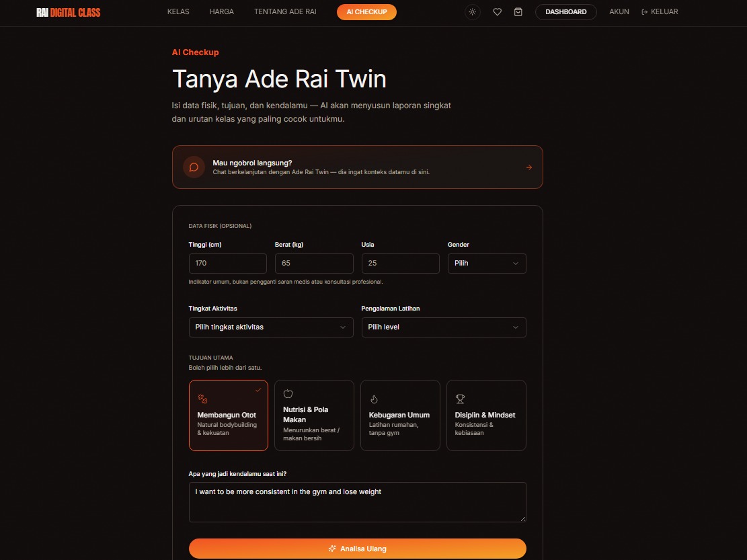Click the logout icon beside Keluar
This screenshot has width=747, height=560.
click(645, 12)
